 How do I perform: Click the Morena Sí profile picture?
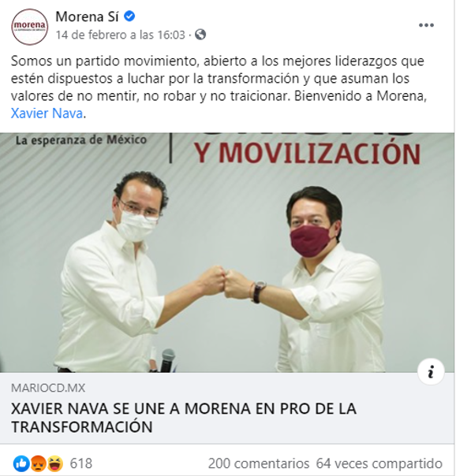point(29,27)
